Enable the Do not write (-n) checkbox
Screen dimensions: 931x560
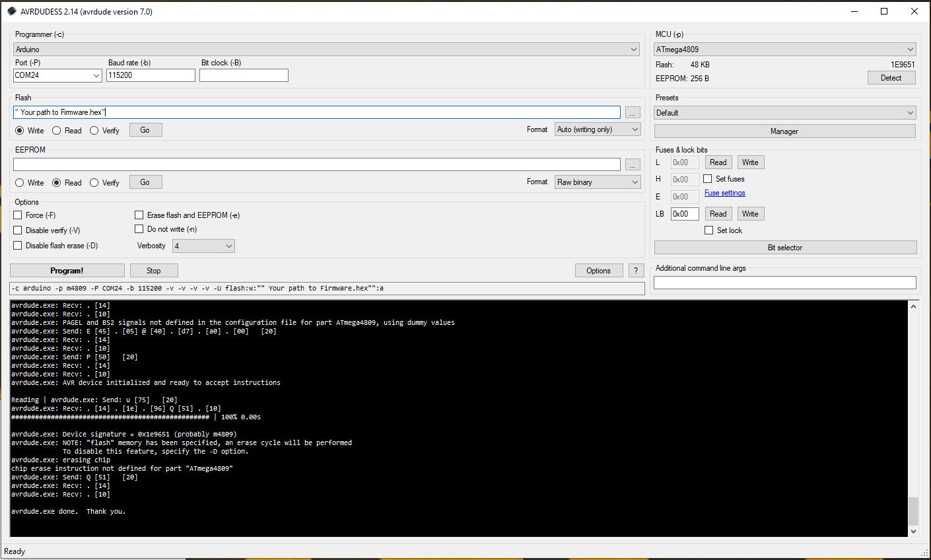point(139,229)
